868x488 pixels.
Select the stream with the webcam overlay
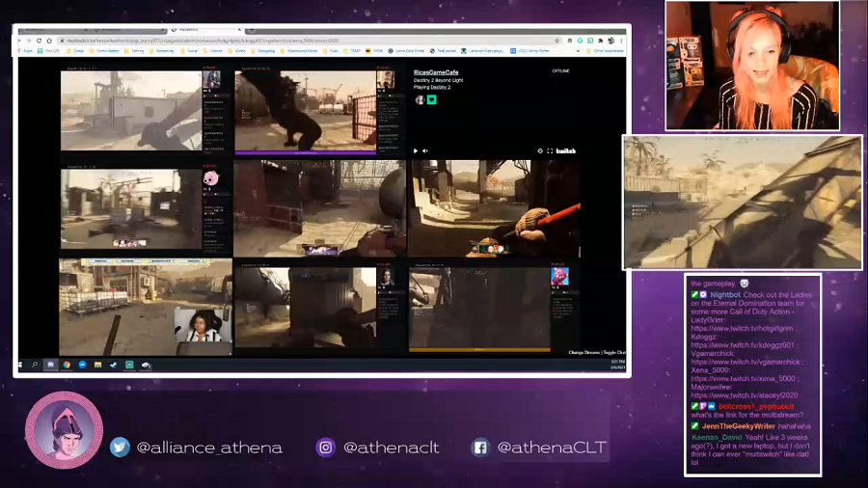[146, 307]
